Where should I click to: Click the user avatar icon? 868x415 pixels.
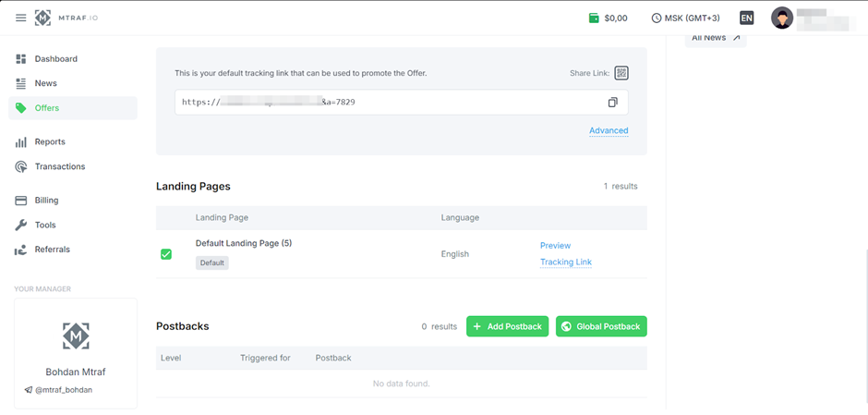pyautogui.click(x=782, y=18)
